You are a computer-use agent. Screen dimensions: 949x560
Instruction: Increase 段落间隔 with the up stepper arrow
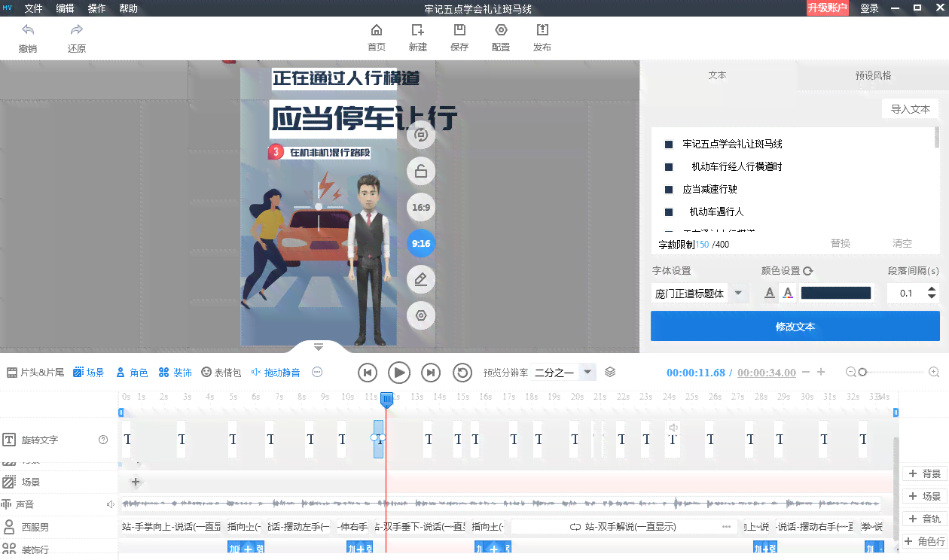tap(932, 289)
